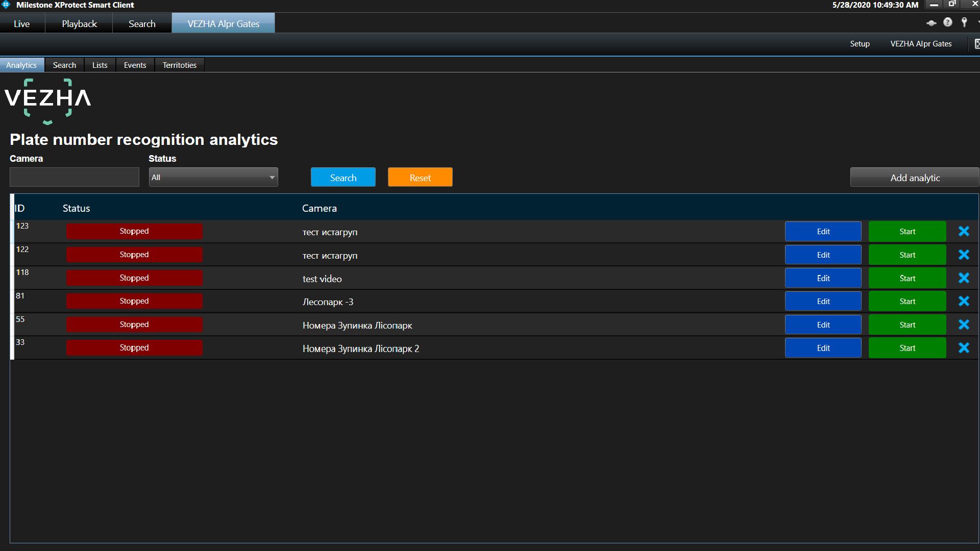Click the Stopped status badge of ID 123
Image resolution: width=980 pixels, height=551 pixels.
click(134, 231)
